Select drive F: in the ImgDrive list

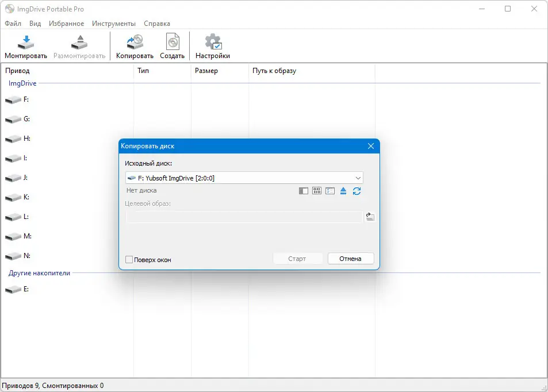[x=17, y=99]
